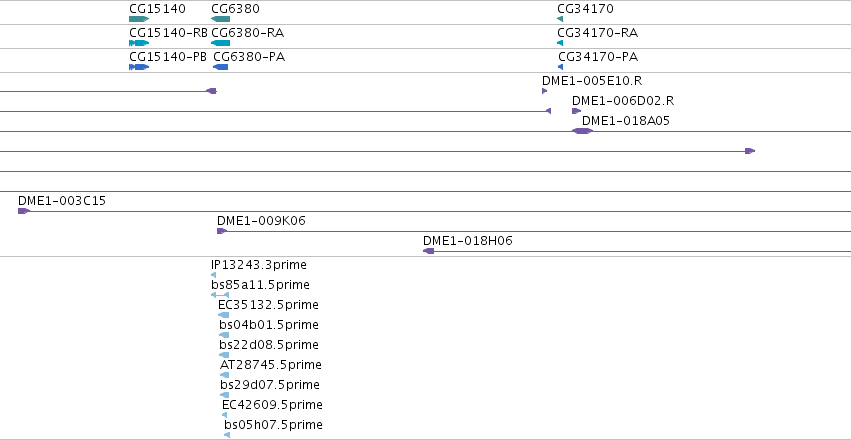Click the small CG34170 gene arrow glyph
The width and height of the screenshot is (851, 440).
[x=560, y=19]
